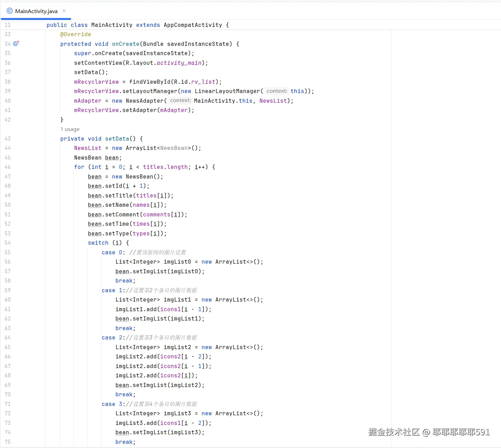Click line number 54 in the gutter

[8, 243]
